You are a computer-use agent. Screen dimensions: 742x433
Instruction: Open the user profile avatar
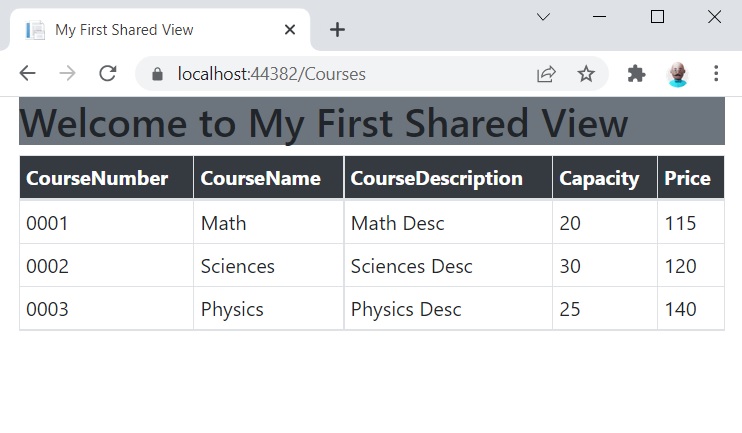678,74
